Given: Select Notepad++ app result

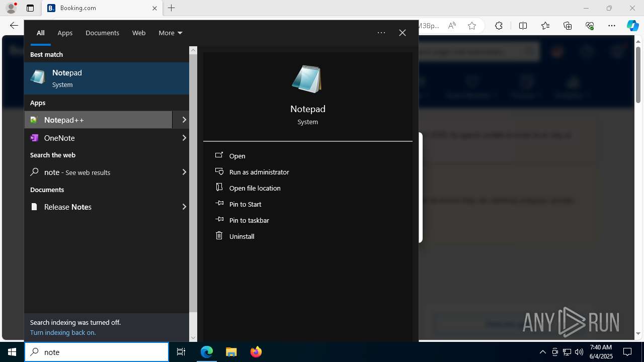Looking at the screenshot, I should point(98,120).
